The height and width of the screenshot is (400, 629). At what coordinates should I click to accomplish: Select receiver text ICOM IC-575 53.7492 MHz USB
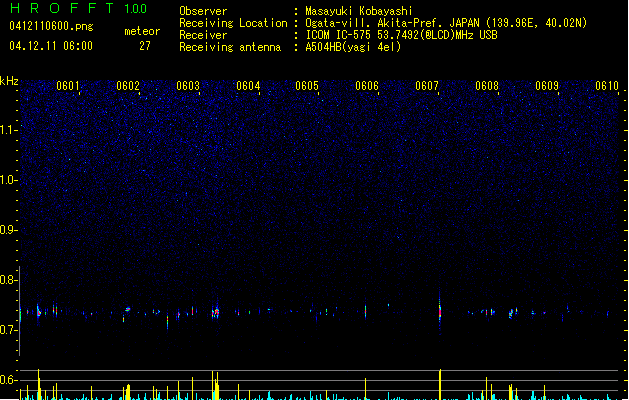401,35
